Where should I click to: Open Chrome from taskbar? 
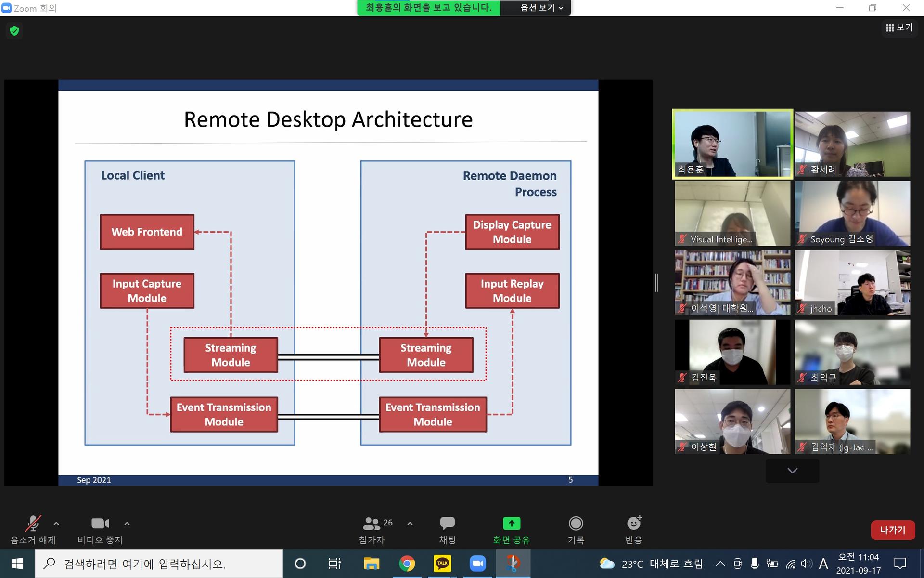pos(407,564)
